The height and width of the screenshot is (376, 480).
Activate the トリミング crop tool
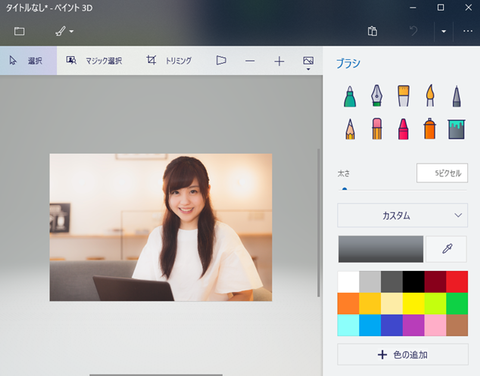tap(169, 60)
